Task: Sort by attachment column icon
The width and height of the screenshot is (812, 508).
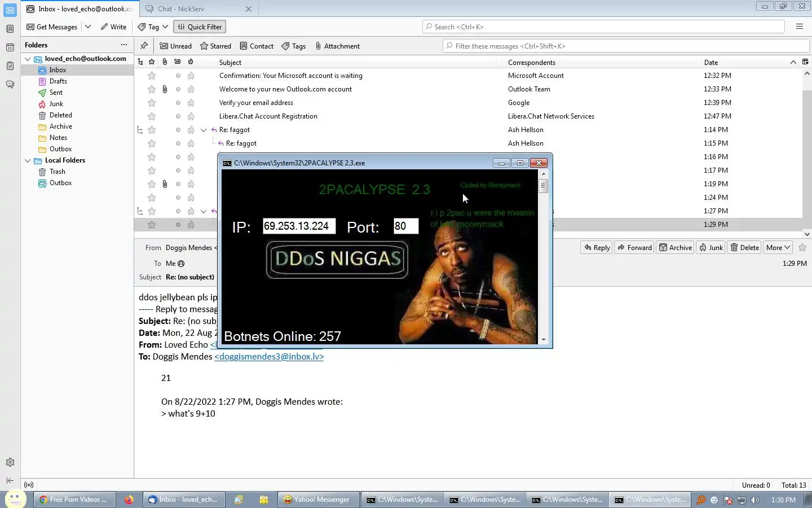Action: coord(165,62)
